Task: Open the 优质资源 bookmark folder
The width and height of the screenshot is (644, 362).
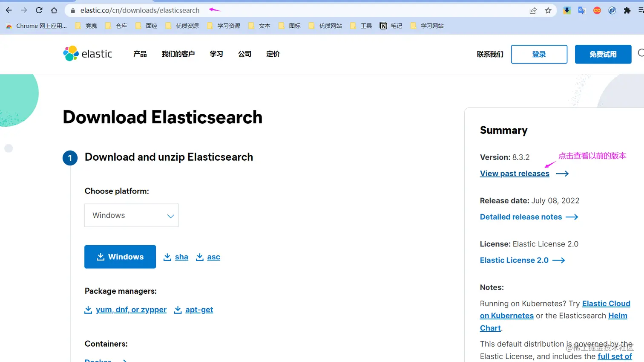Action: click(182, 26)
